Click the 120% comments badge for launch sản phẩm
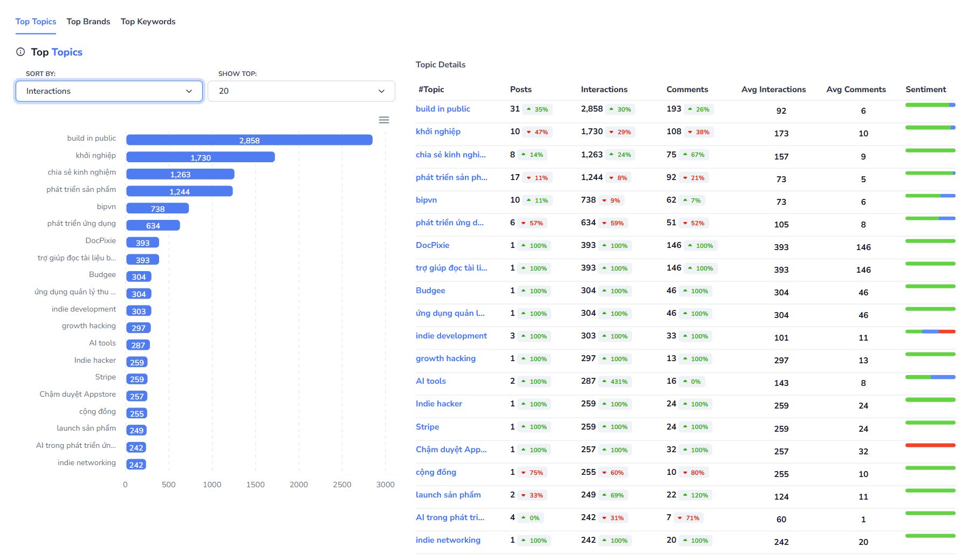 point(696,495)
